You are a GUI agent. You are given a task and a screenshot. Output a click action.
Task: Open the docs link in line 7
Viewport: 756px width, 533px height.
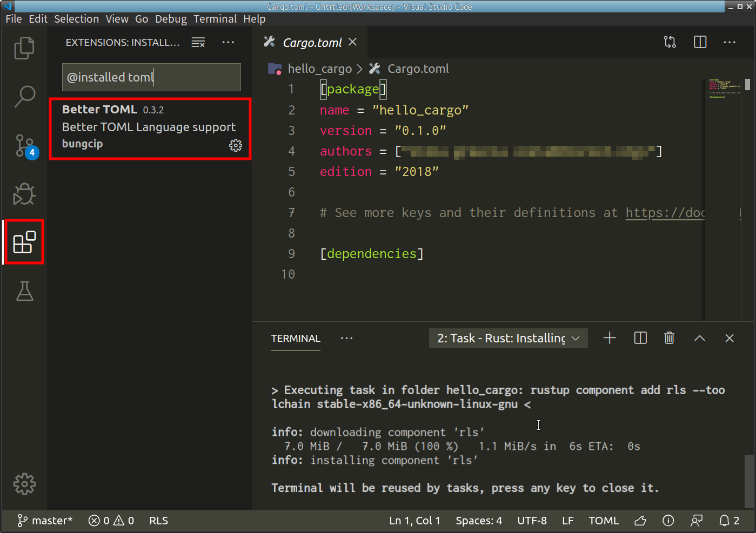665,213
